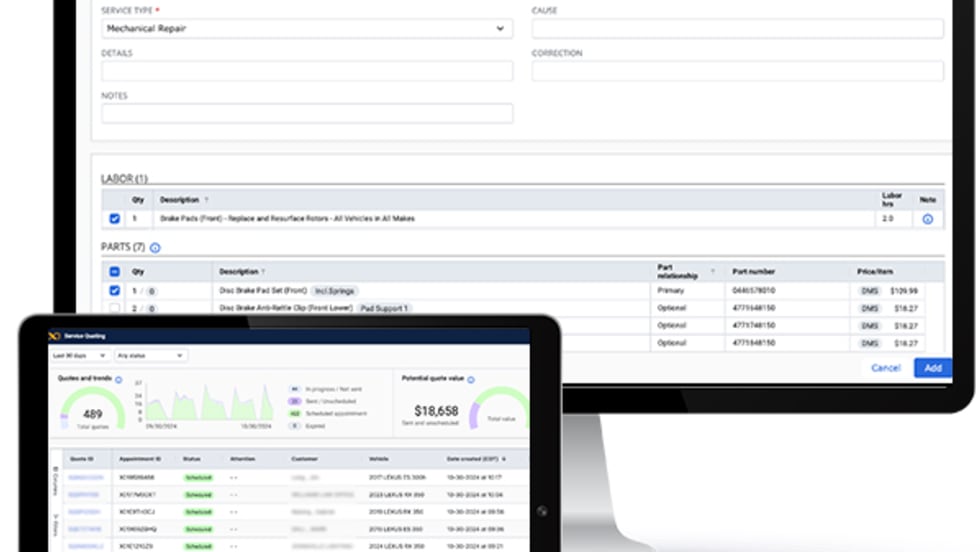The width and height of the screenshot is (980, 552).
Task: Click the info icon next to Potential quote value
Action: (471, 380)
